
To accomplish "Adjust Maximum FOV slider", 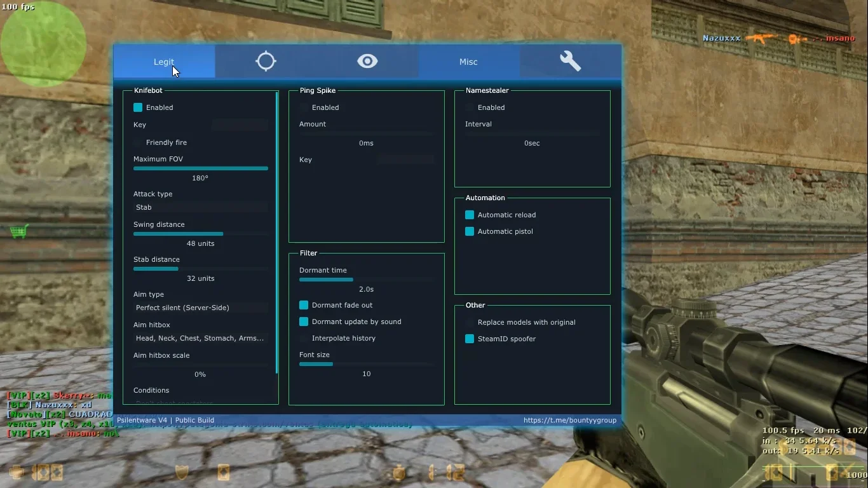I will (201, 168).
